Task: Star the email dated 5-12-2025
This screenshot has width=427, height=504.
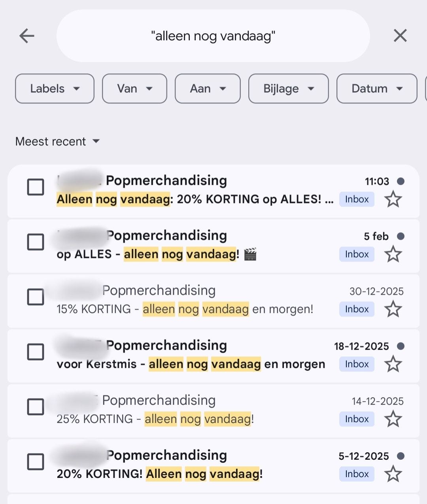Action: (x=393, y=474)
